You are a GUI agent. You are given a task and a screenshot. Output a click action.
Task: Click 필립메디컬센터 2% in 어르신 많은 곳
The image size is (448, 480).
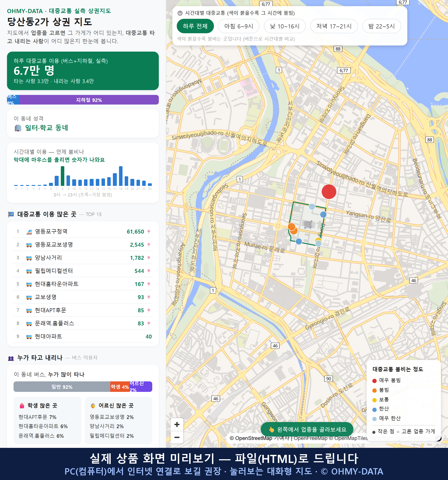tap(112, 436)
